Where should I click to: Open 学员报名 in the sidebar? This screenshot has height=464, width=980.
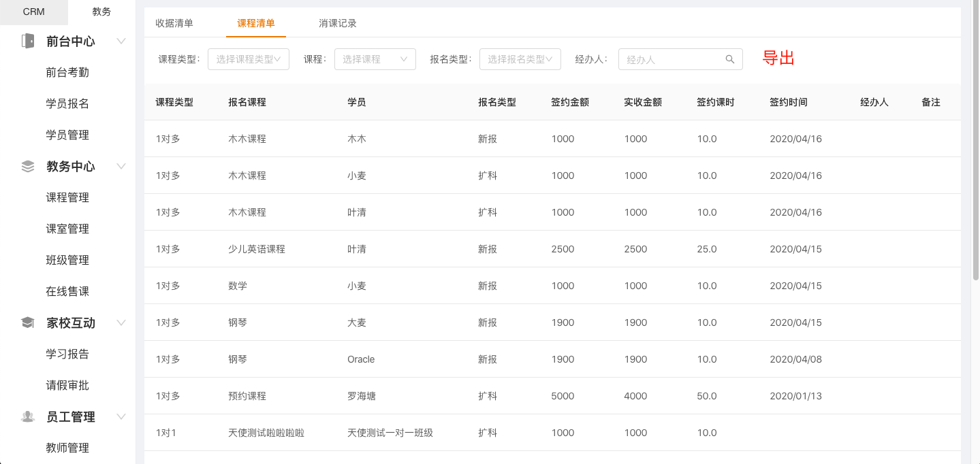(67, 103)
